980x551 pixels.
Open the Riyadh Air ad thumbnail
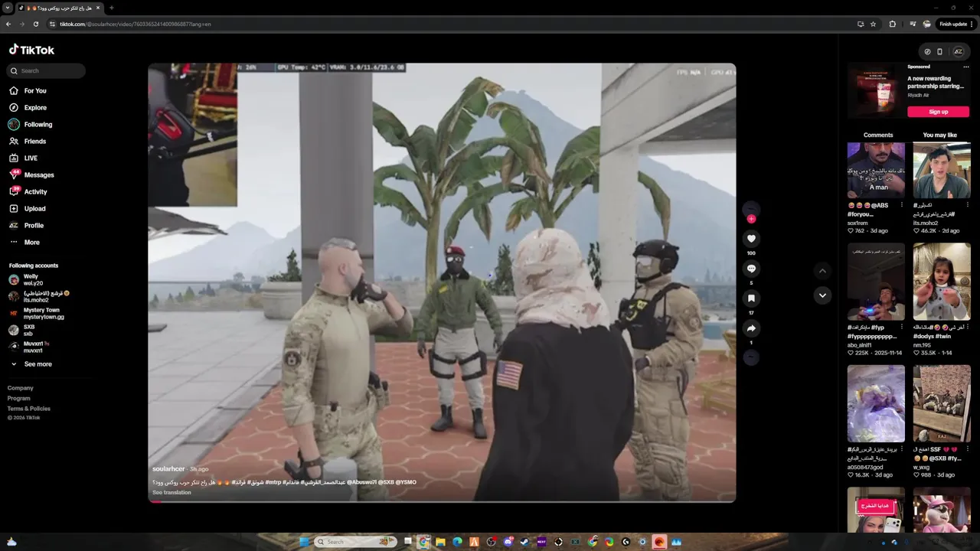pyautogui.click(x=876, y=91)
